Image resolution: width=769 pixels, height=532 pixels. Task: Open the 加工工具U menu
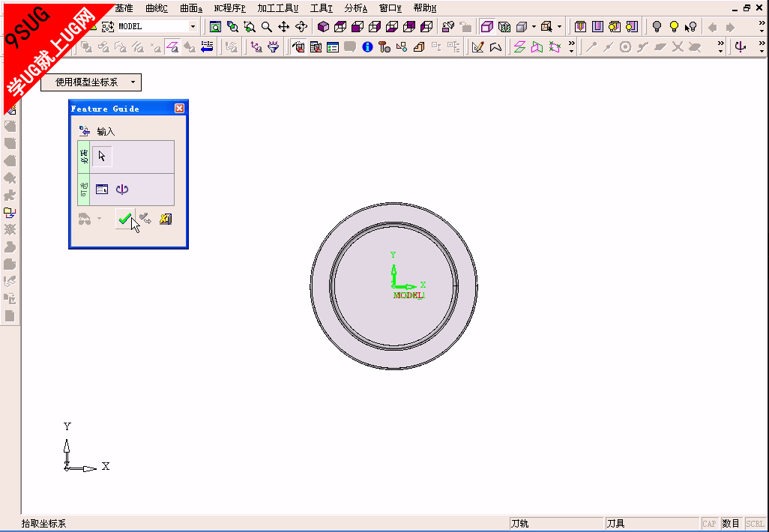(277, 8)
